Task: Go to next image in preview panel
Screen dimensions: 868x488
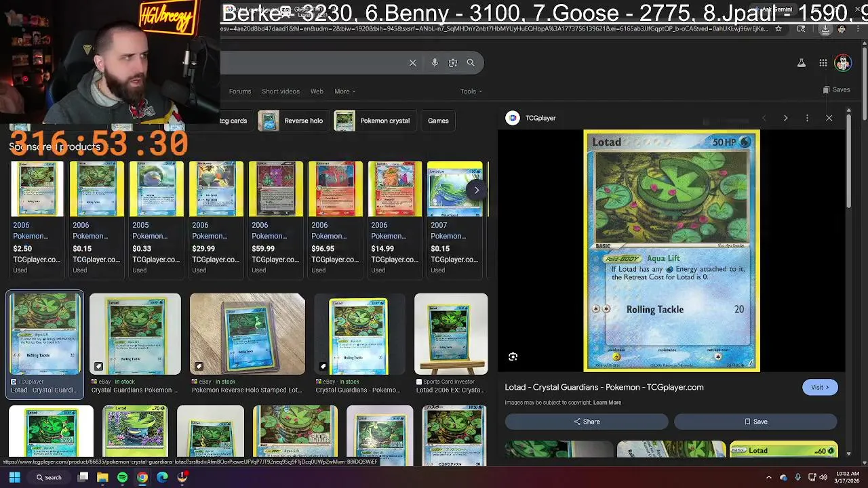Action: (785, 118)
